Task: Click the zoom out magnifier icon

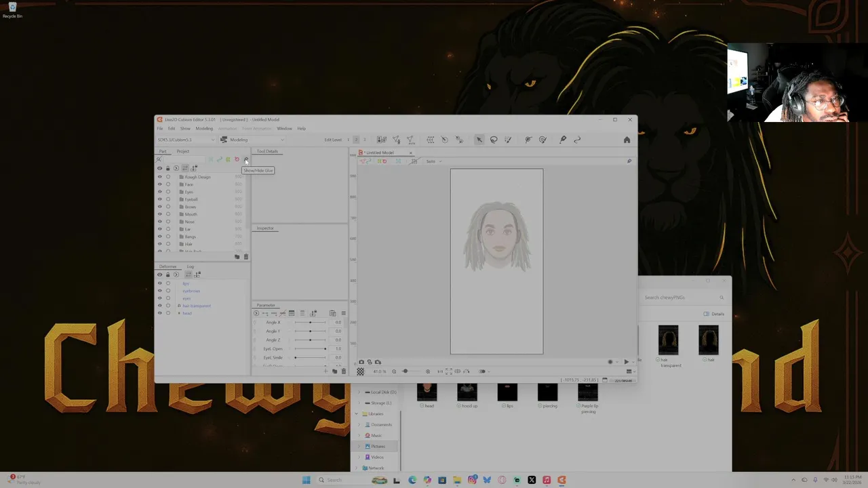Action: [x=394, y=371]
